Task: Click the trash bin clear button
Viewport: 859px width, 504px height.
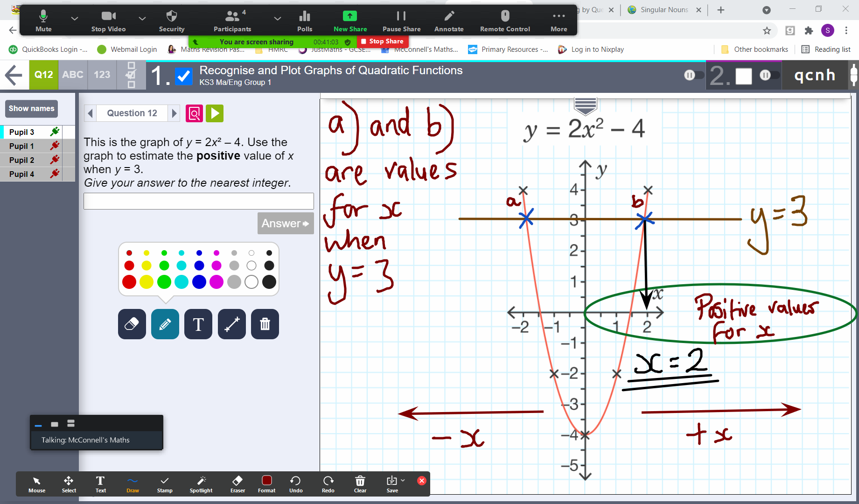Action: (x=265, y=324)
